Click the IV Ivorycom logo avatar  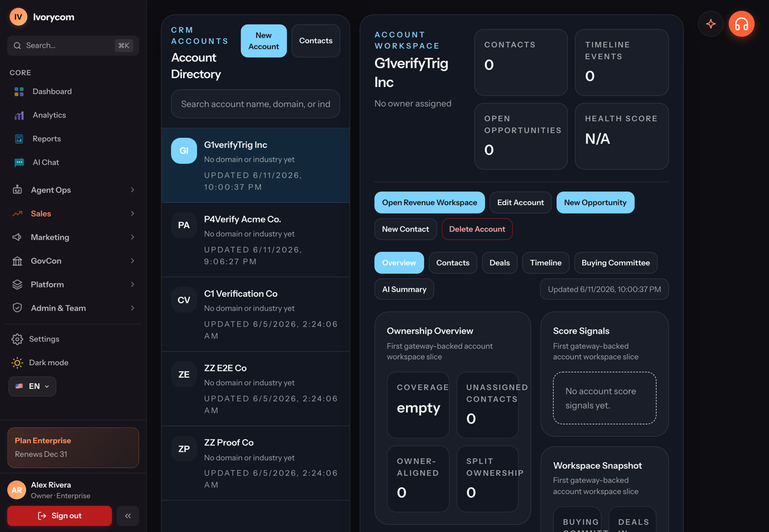click(18, 17)
